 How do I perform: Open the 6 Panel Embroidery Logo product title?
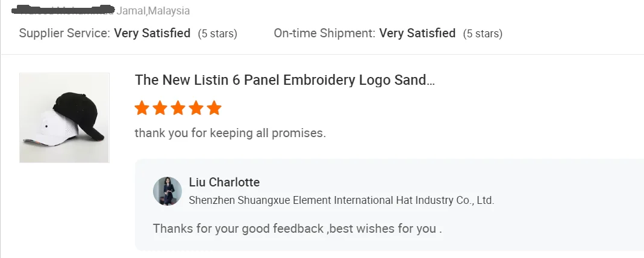[x=284, y=80]
